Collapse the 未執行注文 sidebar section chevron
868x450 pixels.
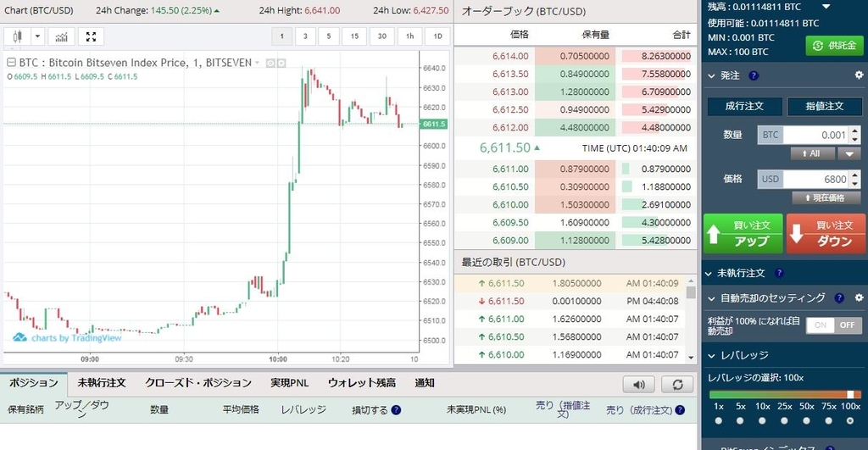(x=708, y=274)
